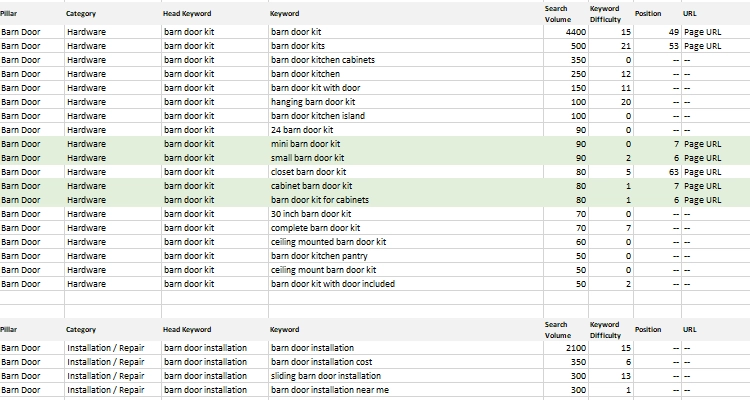This screenshot has width=750, height=400.
Task: Select the Search Volume header in top table
Action: pos(557,14)
